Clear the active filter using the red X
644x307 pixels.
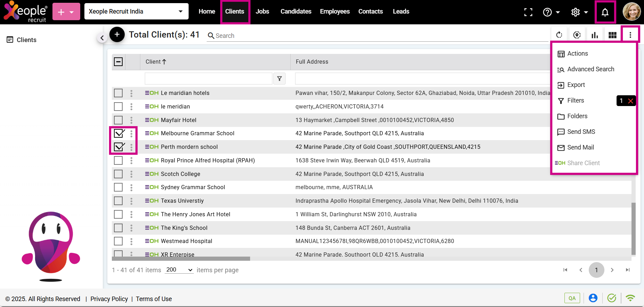point(630,101)
